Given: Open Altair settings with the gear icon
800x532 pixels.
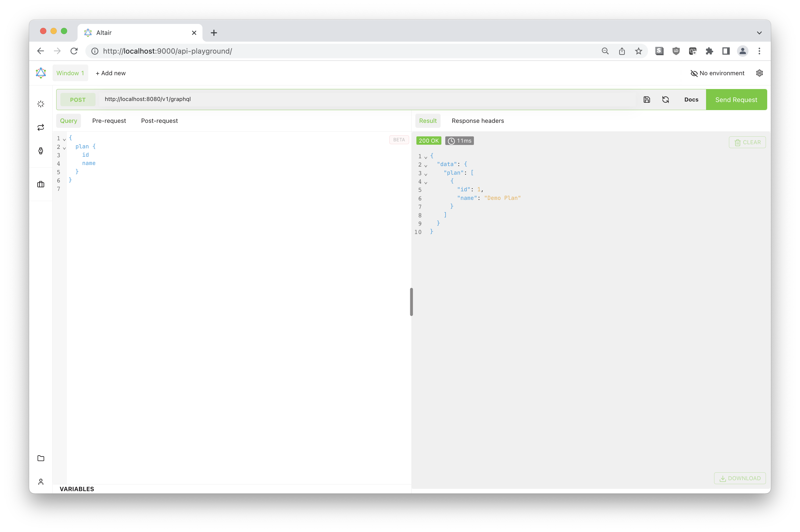Looking at the screenshot, I should coord(759,73).
